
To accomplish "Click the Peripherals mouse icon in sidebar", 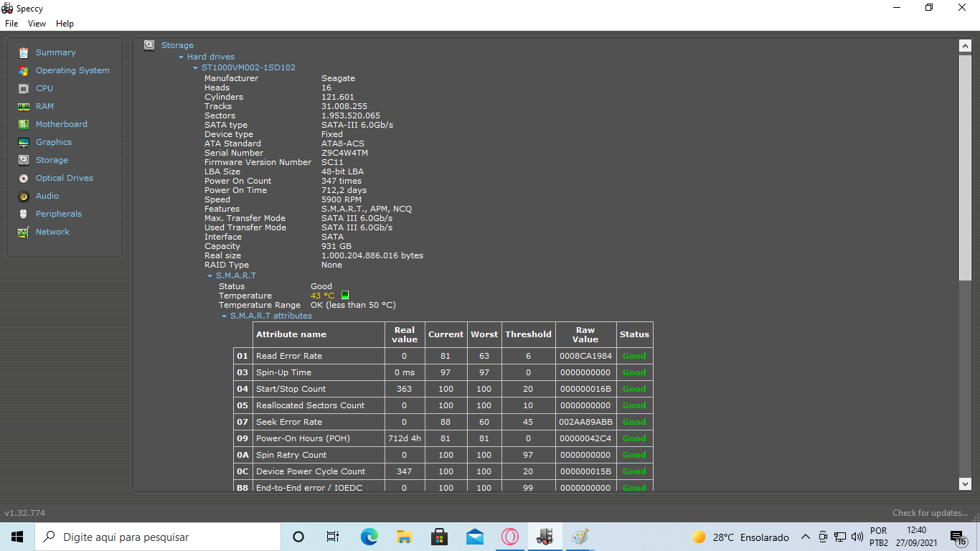I will pos(24,214).
